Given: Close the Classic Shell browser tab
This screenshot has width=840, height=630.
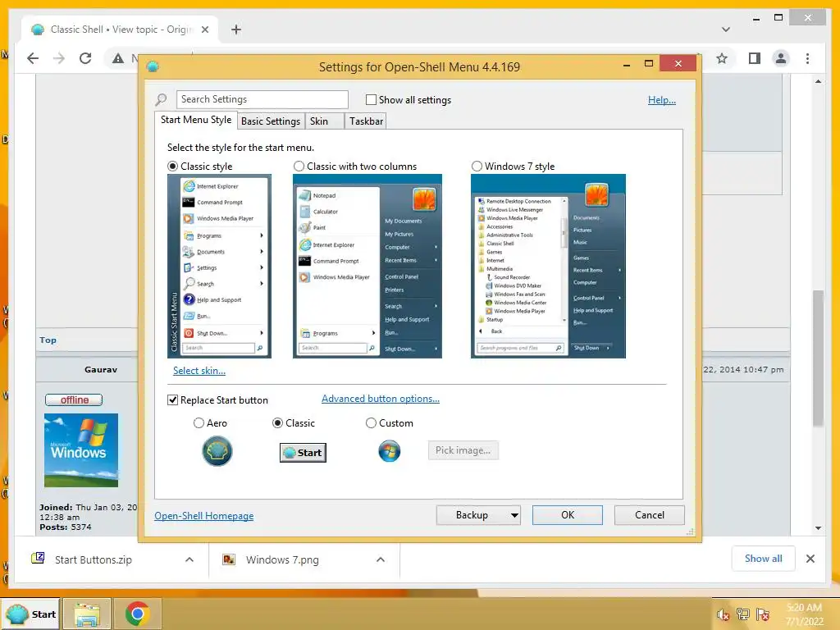Looking at the screenshot, I should pos(204,30).
